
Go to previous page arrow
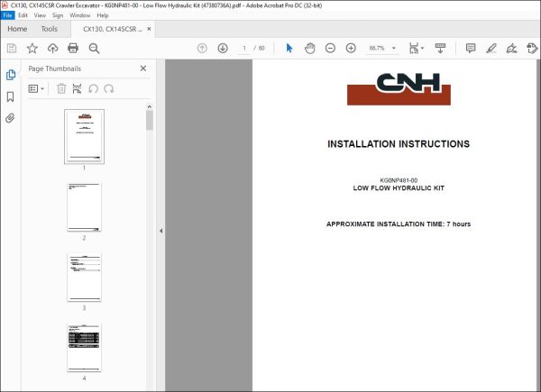pyautogui.click(x=202, y=48)
